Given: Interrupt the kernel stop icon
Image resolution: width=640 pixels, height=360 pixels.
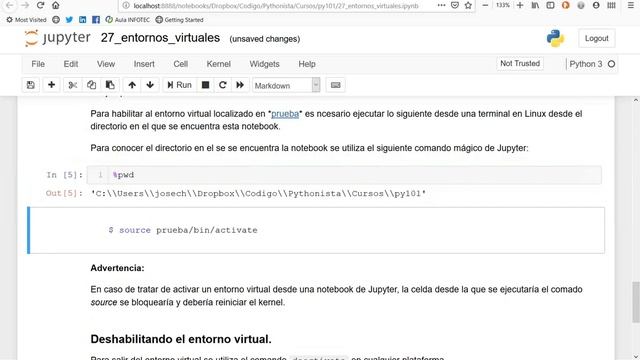Looking at the screenshot, I should pos(205,85).
